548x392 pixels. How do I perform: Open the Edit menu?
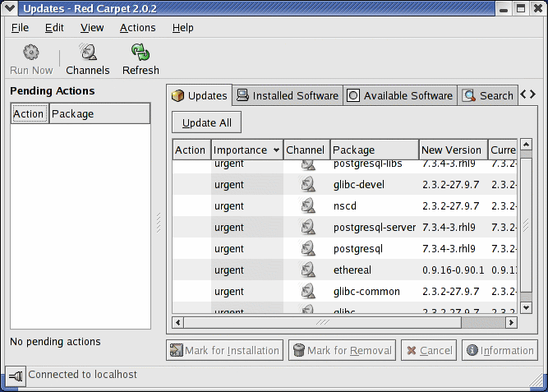(x=54, y=28)
